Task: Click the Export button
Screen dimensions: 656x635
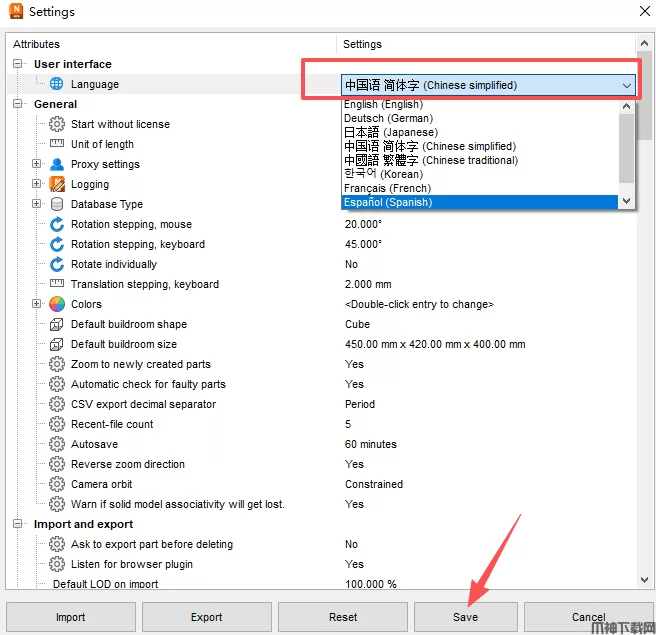Action: (x=207, y=617)
